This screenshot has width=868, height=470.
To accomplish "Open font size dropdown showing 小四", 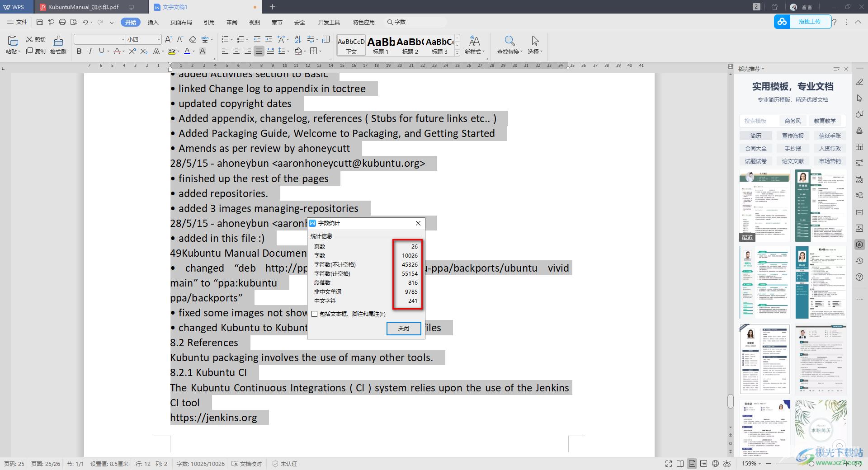I will (158, 39).
